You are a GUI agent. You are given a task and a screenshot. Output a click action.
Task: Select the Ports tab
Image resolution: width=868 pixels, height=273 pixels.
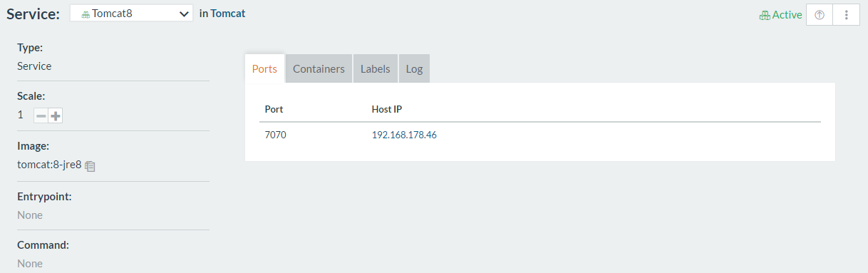(264, 68)
